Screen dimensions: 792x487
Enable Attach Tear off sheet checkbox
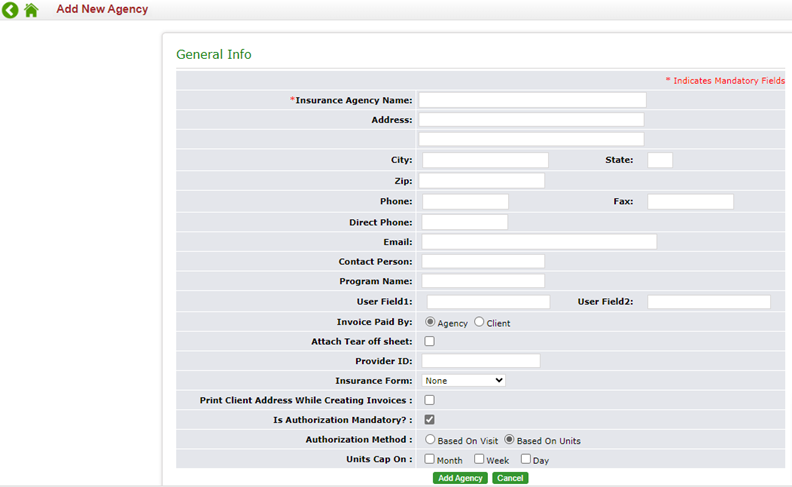pos(430,341)
